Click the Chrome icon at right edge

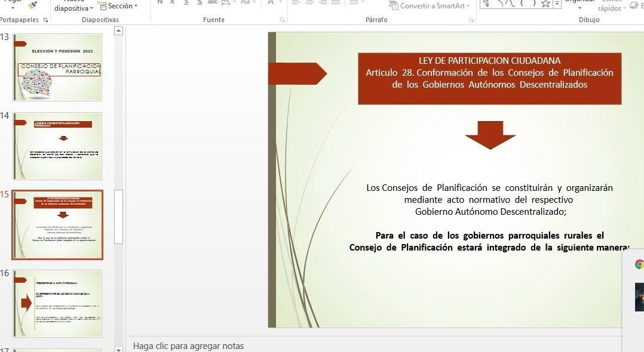[639, 264]
